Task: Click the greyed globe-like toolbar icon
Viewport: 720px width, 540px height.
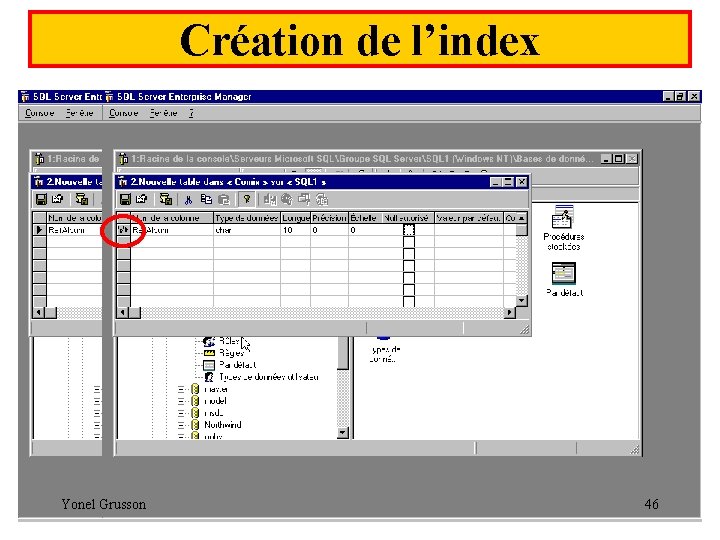Action: tap(287, 199)
